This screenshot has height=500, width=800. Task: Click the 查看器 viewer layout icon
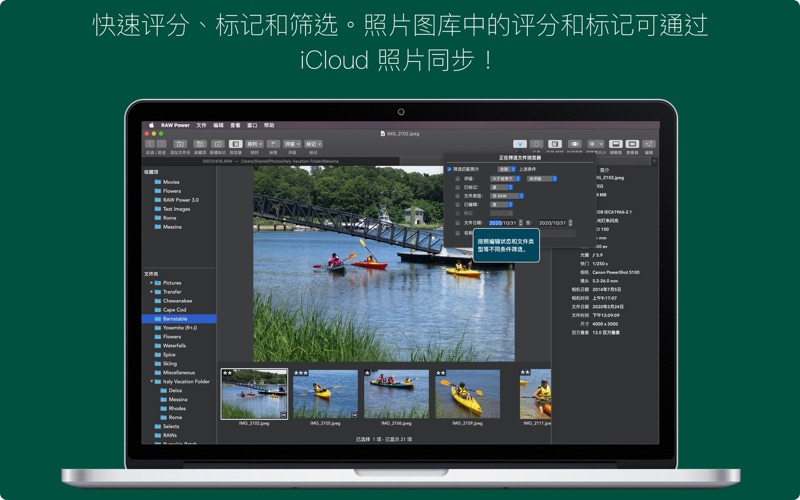tap(632, 144)
